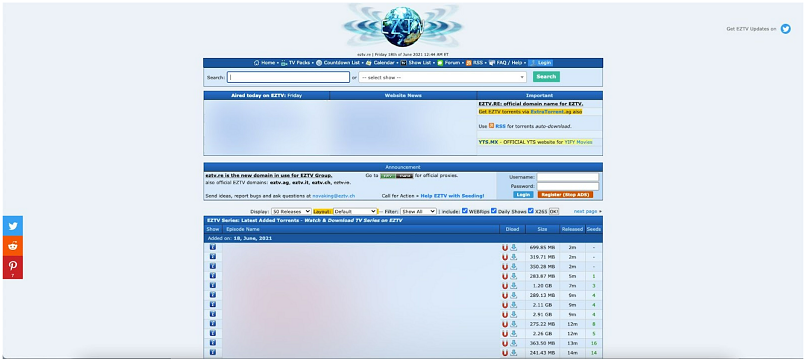Pin this page with the Pinterest icon
Screen dimensions: 806x362
tap(13, 267)
